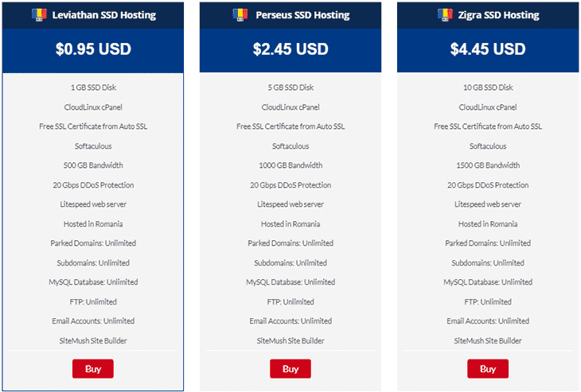581x392 pixels.
Task: Select the Leviathan SSD Hosting title
Action: (104, 15)
